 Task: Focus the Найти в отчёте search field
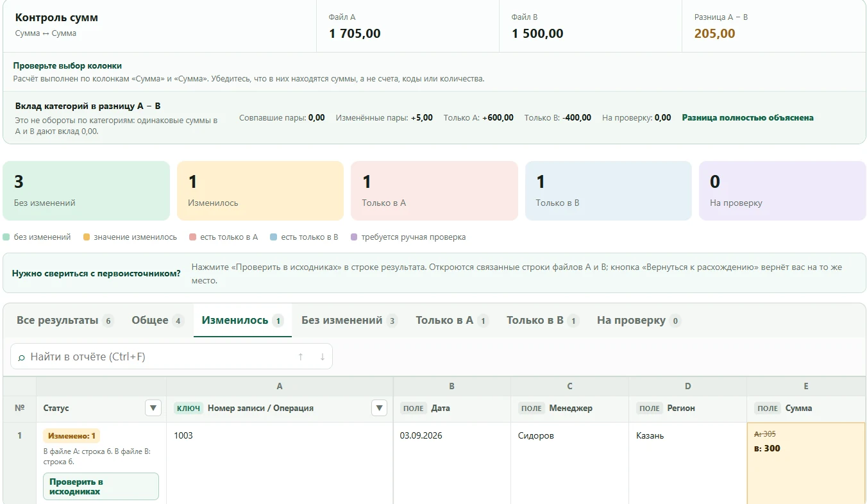tap(171, 357)
